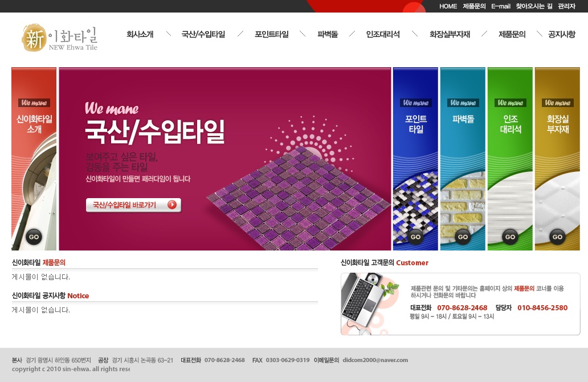588x382 pixels.
Task: Click the GO icon on 화장실부자재 banner
Action: (x=557, y=237)
